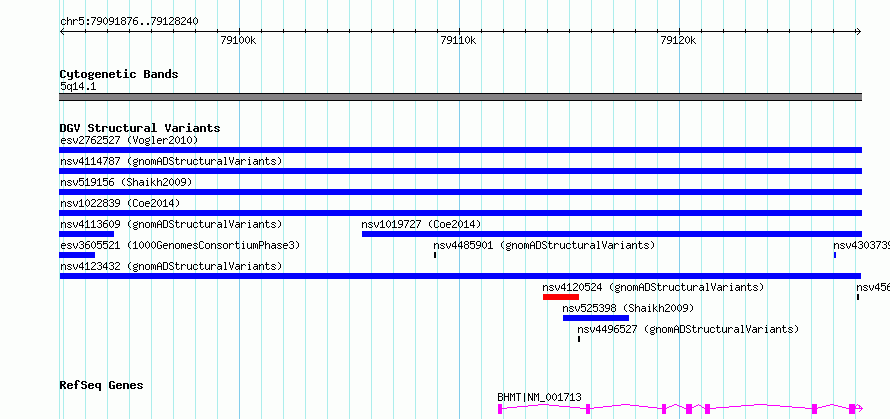Open the nsv519156 (Shaikh2009) label
This screenshot has height=419, width=890.
tap(126, 182)
